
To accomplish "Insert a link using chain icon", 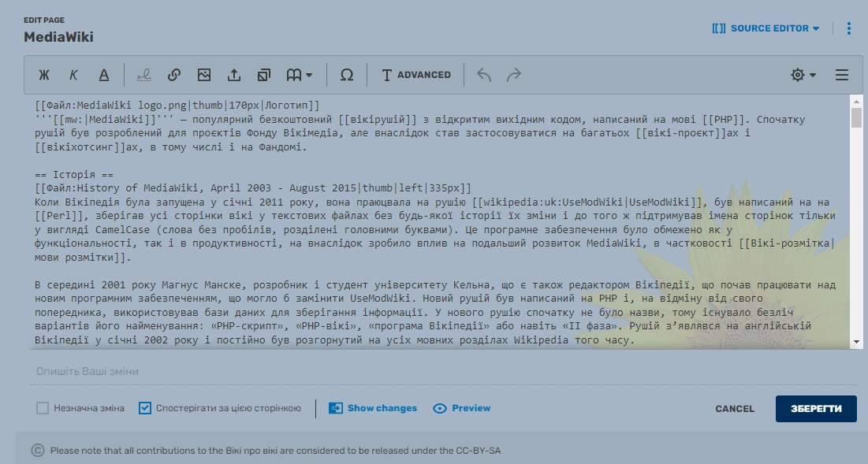I will point(173,75).
